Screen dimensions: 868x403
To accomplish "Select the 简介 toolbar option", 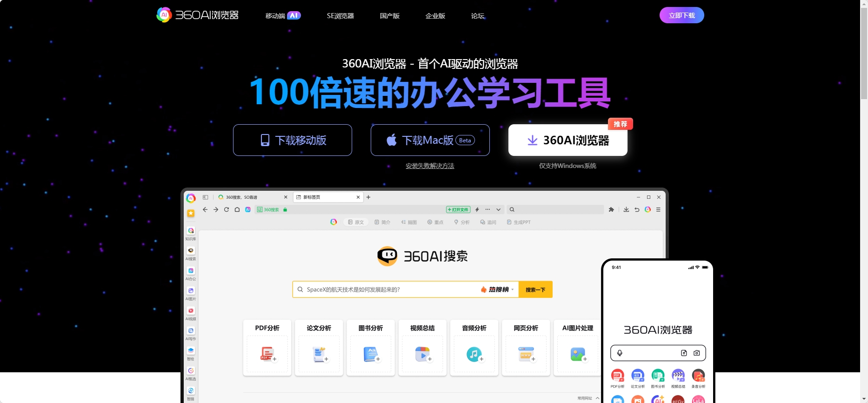I will point(382,222).
